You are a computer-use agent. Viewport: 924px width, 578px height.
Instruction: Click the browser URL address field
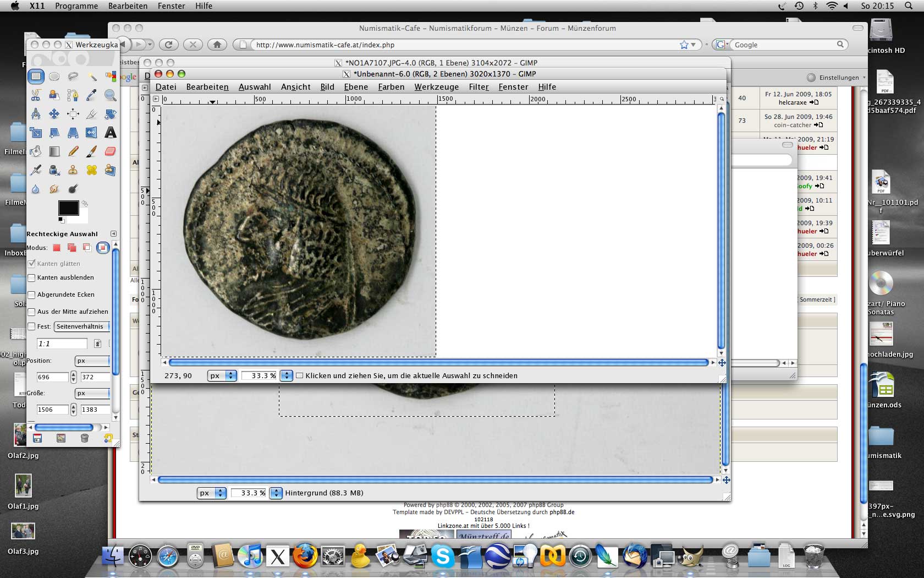pos(462,45)
